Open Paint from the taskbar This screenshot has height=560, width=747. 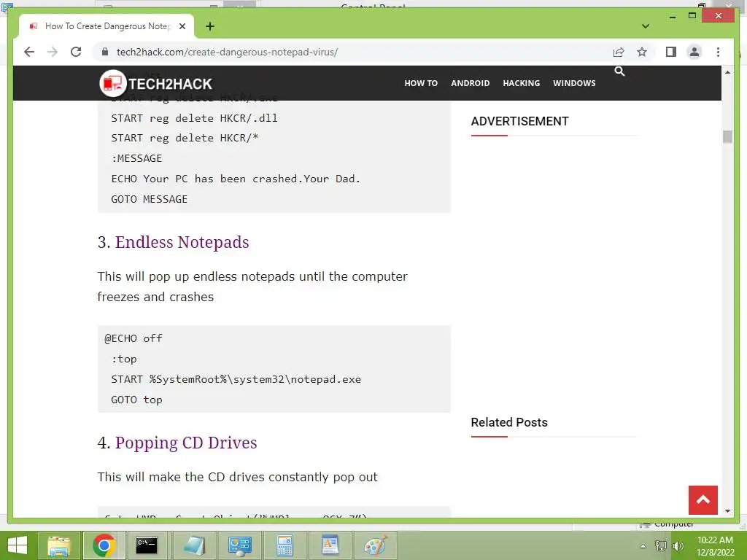(376, 545)
